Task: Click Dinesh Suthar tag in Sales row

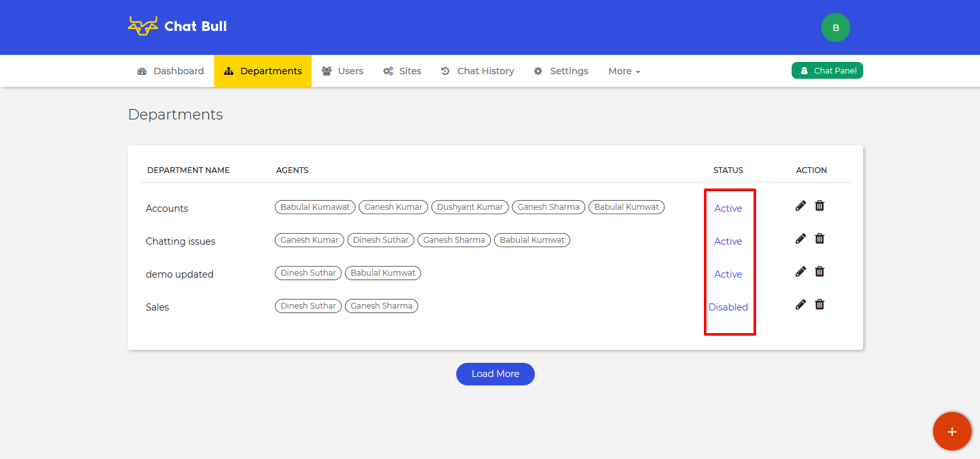Action: click(x=308, y=306)
